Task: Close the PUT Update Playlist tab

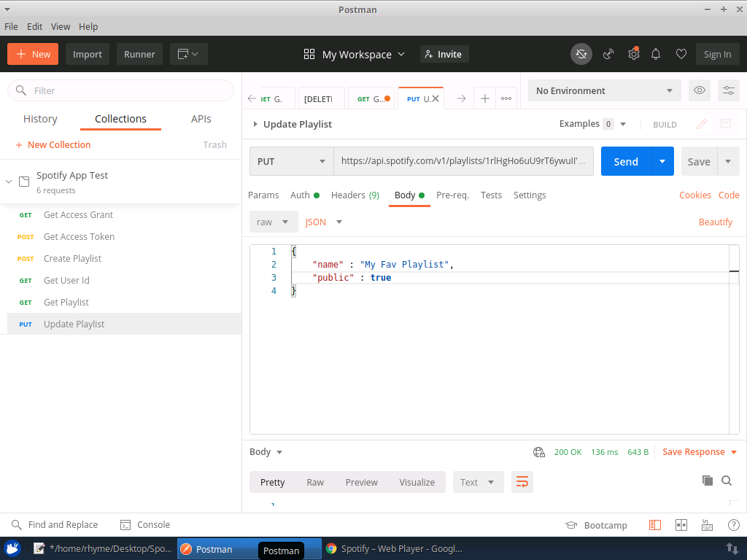Action: (436, 98)
